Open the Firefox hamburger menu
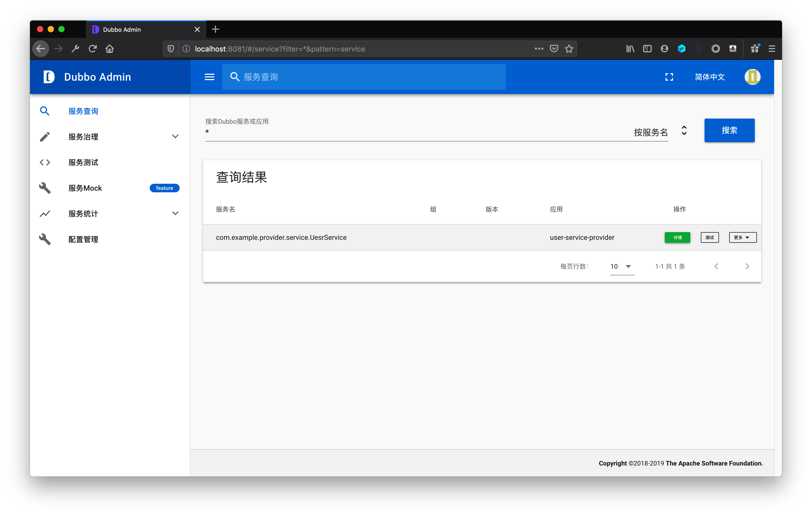812x516 pixels. pos(772,49)
